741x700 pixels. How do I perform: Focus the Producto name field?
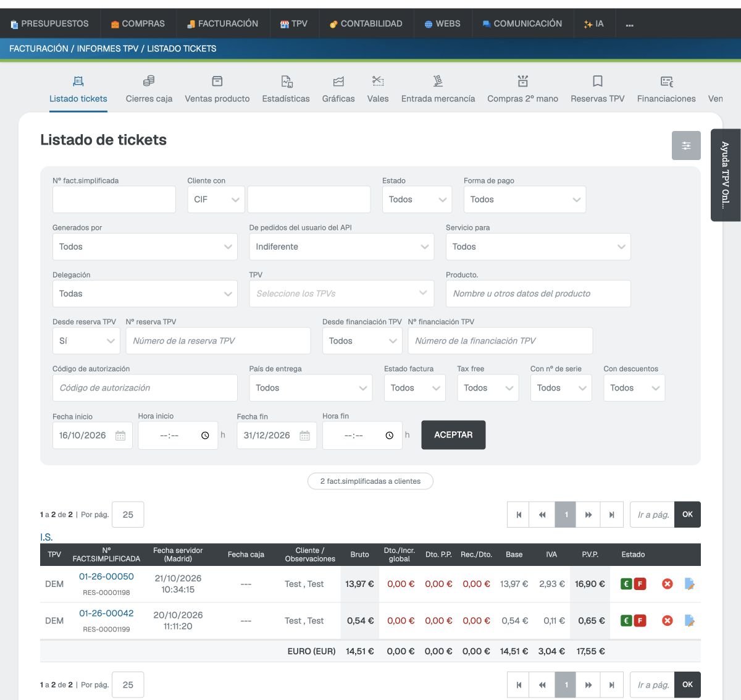click(x=538, y=293)
